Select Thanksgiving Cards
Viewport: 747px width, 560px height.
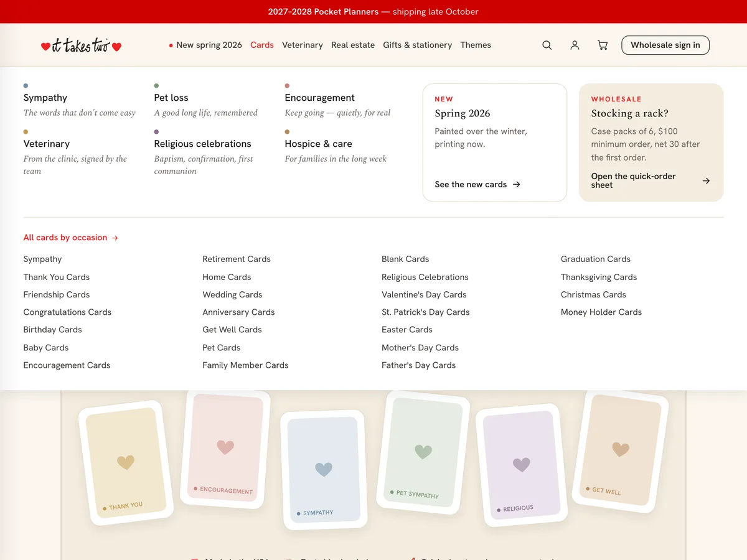click(x=599, y=277)
